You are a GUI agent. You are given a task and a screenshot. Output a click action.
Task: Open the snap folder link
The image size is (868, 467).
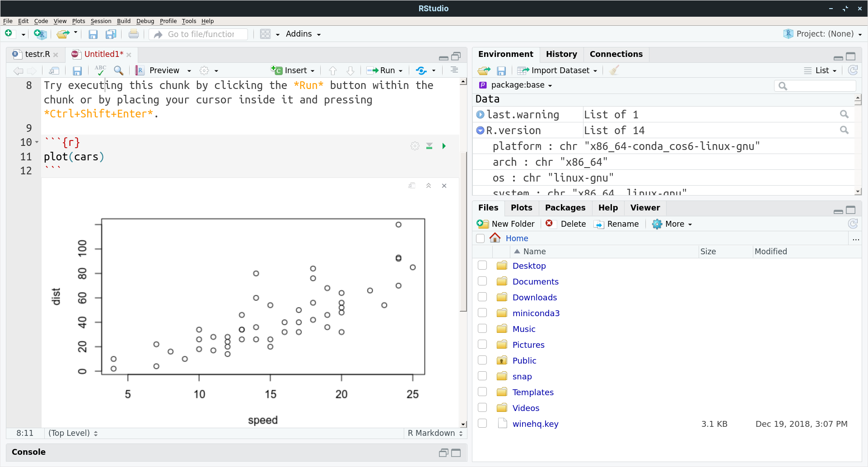(x=522, y=376)
